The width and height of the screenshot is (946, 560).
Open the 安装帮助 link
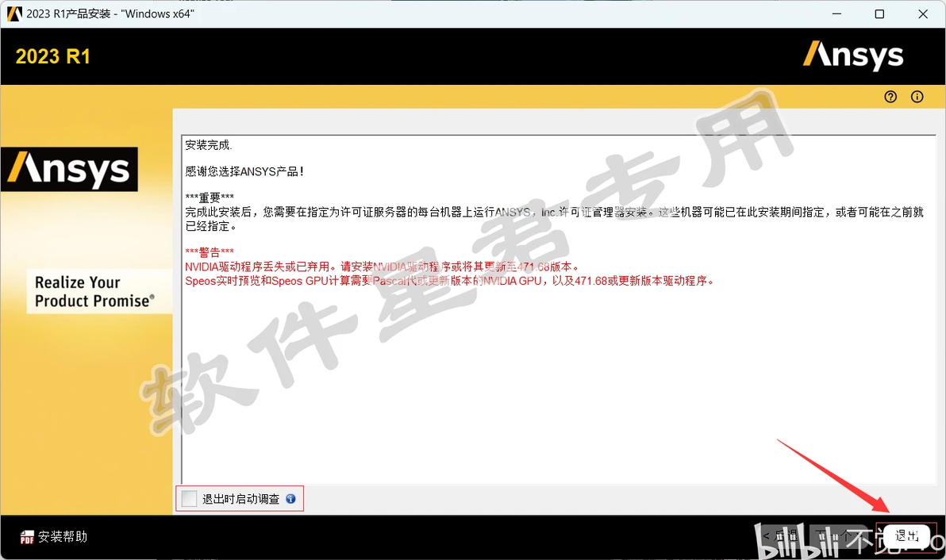(63, 536)
